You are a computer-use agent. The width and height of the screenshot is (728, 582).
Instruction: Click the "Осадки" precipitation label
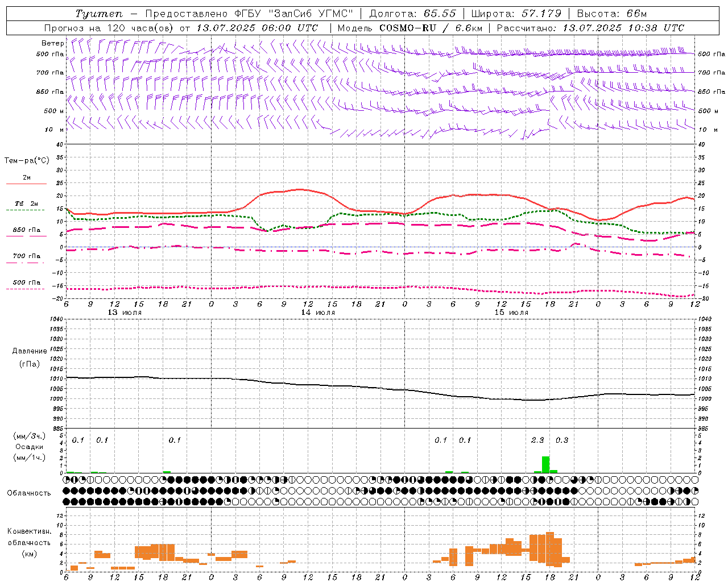coord(29,447)
